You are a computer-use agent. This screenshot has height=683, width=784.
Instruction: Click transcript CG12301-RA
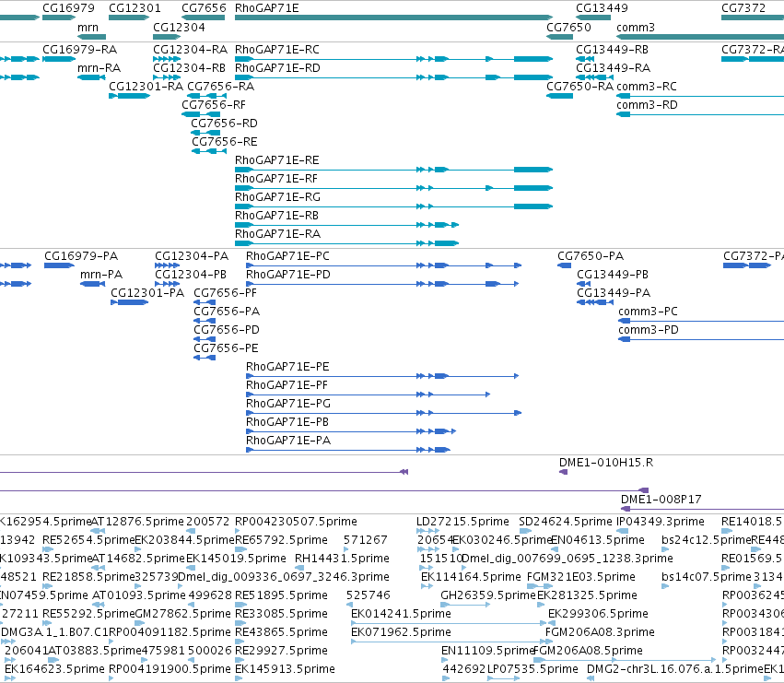coord(129,96)
